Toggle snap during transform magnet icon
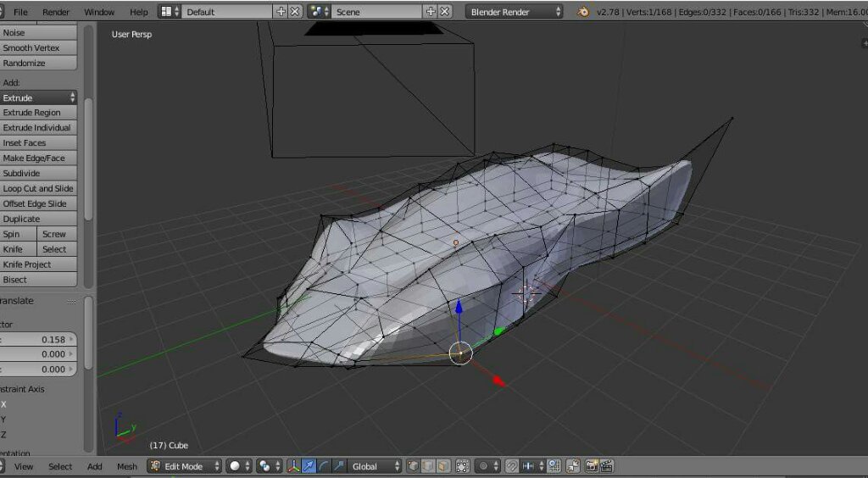The image size is (868, 478). coord(511,466)
